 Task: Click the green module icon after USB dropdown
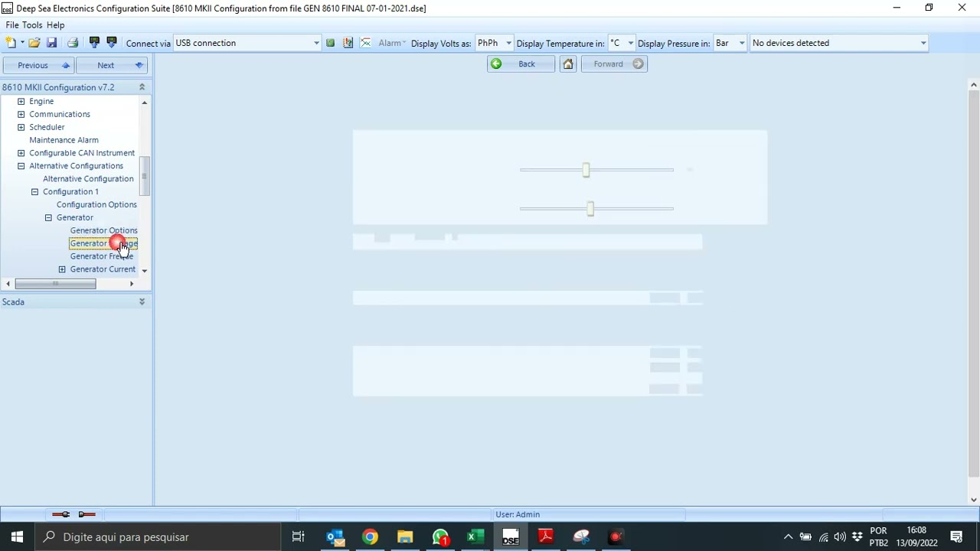(x=330, y=43)
